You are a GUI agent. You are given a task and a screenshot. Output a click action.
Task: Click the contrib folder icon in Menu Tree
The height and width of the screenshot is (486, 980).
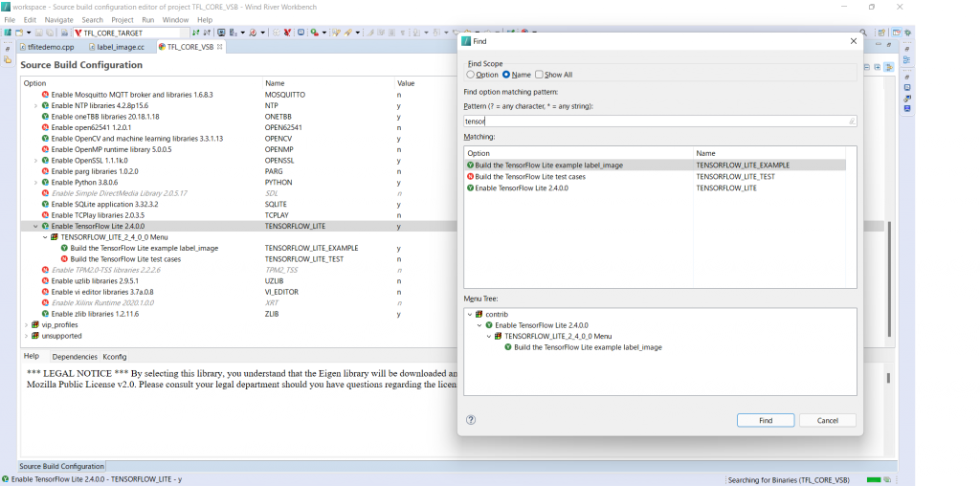[479, 314]
